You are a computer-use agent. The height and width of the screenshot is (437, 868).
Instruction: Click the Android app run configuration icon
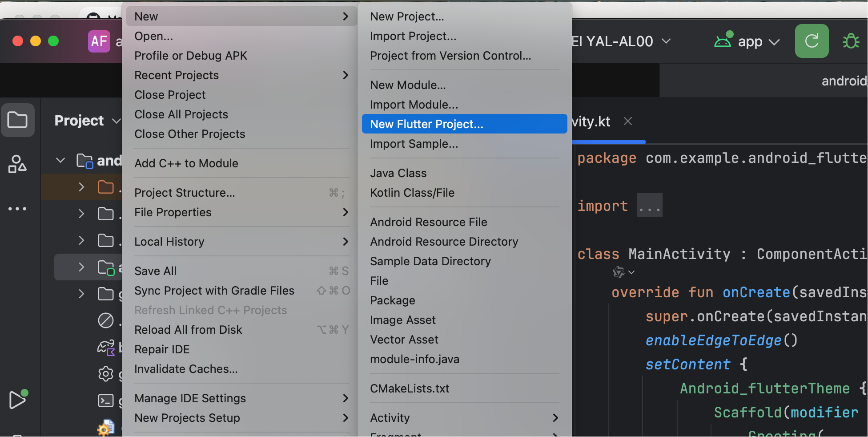coord(723,41)
